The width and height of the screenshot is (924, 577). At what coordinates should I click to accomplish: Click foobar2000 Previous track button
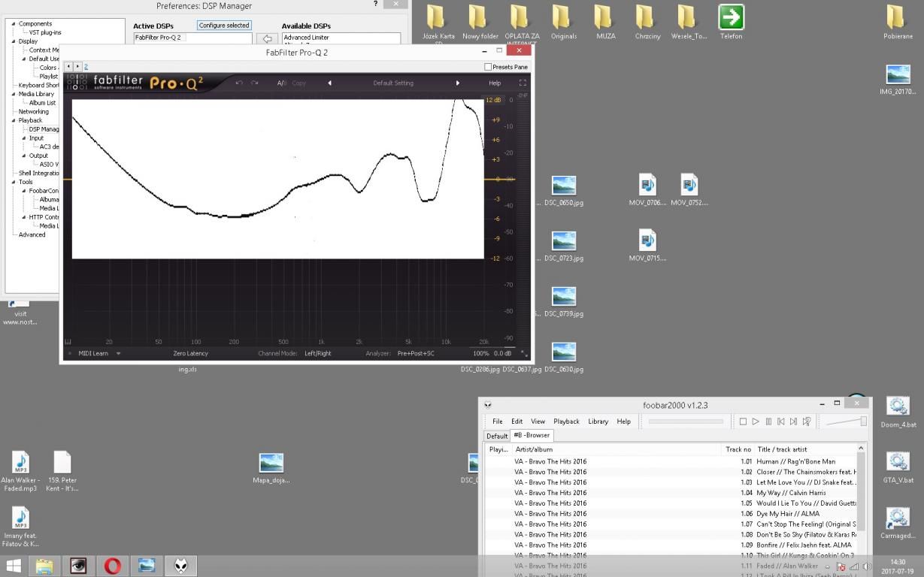point(781,421)
